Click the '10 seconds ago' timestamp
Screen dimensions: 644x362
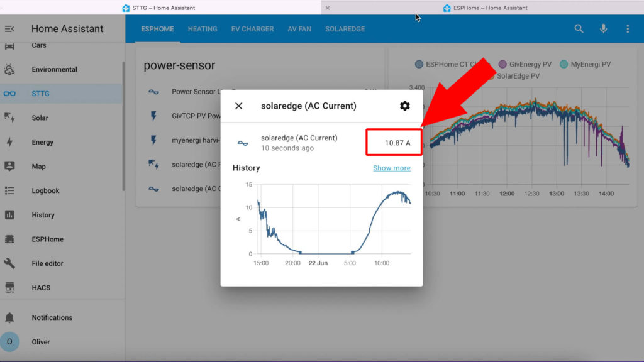coord(287,148)
